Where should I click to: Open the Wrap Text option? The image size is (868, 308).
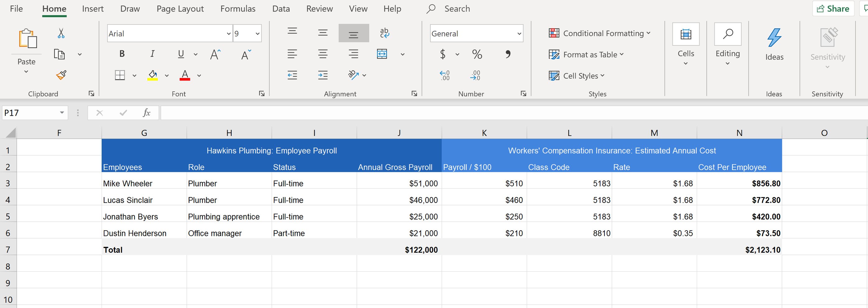click(x=384, y=33)
